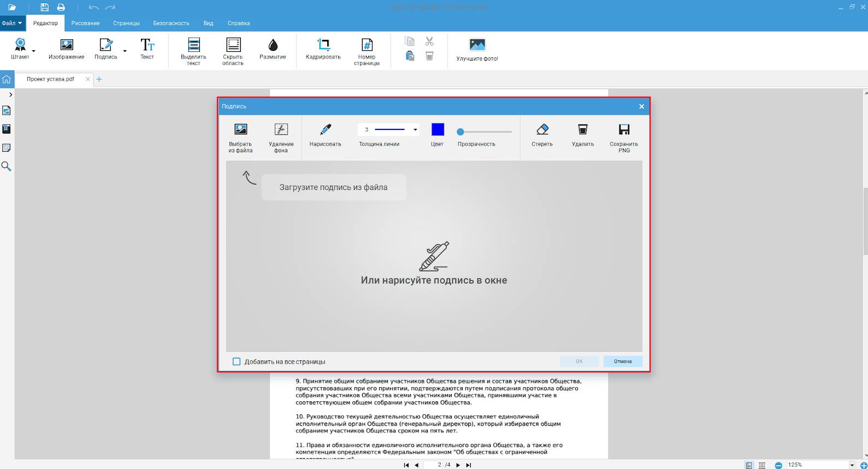The width and height of the screenshot is (868, 469).
Task: Click the signature drawing canvas area
Action: pyautogui.click(x=434, y=256)
